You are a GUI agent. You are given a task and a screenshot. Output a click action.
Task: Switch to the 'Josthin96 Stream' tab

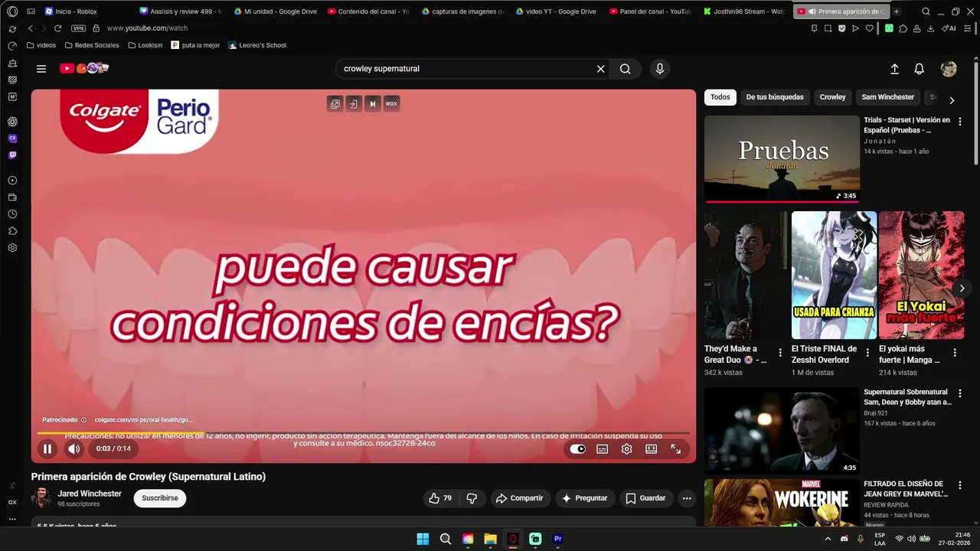point(745,11)
